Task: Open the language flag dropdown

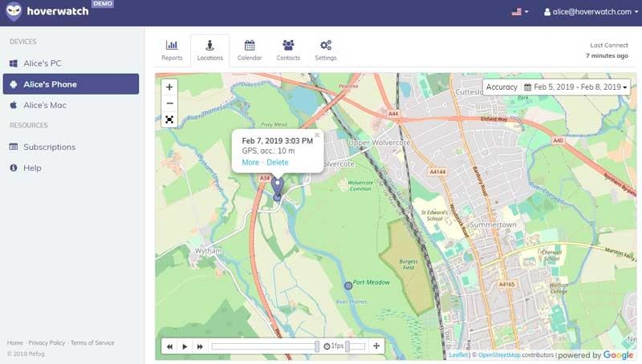Action: (519, 12)
